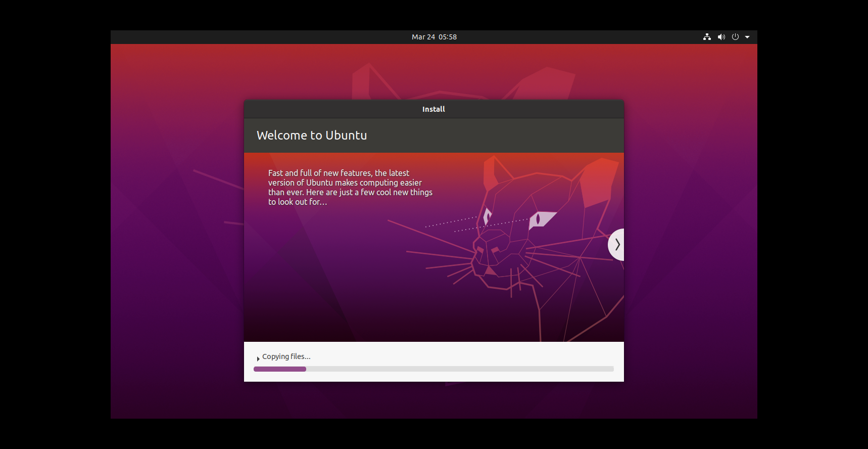
Task: Click the Copying files... status label
Action: click(x=286, y=356)
